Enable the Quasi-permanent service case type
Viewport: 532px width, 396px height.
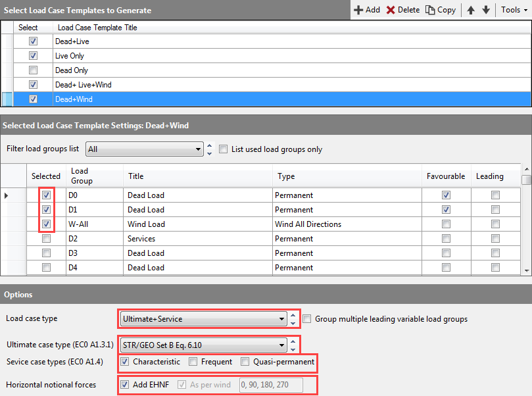(245, 362)
